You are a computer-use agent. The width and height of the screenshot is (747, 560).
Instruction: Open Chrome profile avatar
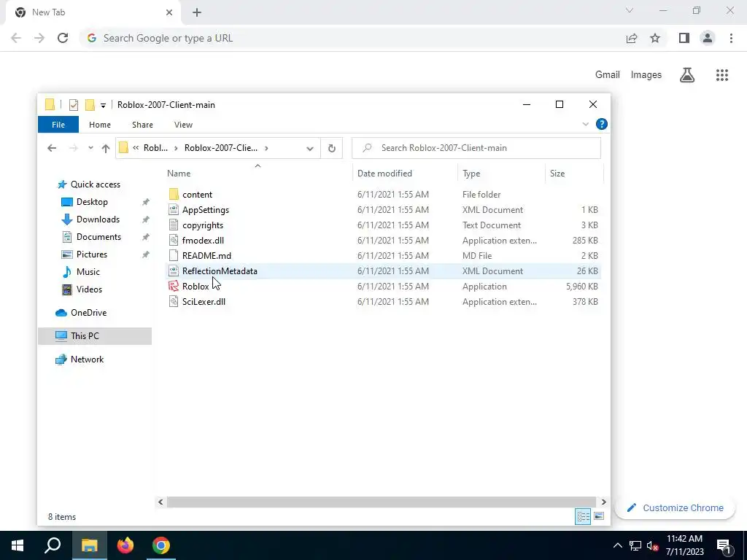click(708, 38)
